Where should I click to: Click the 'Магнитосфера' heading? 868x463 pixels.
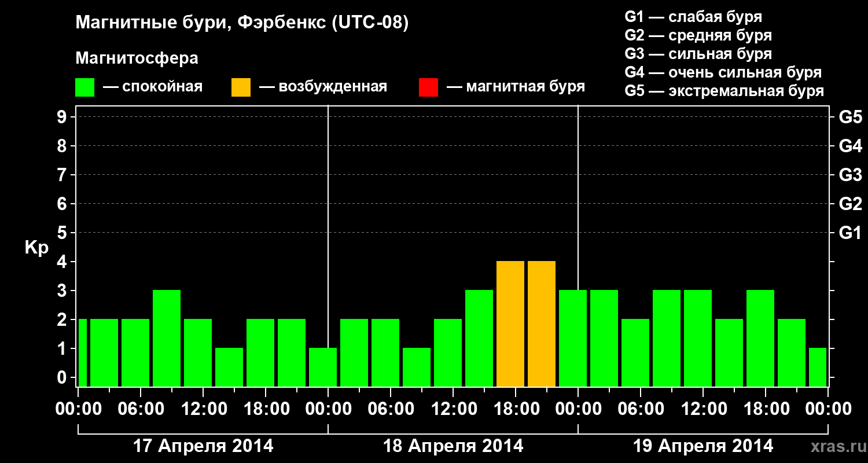[137, 58]
